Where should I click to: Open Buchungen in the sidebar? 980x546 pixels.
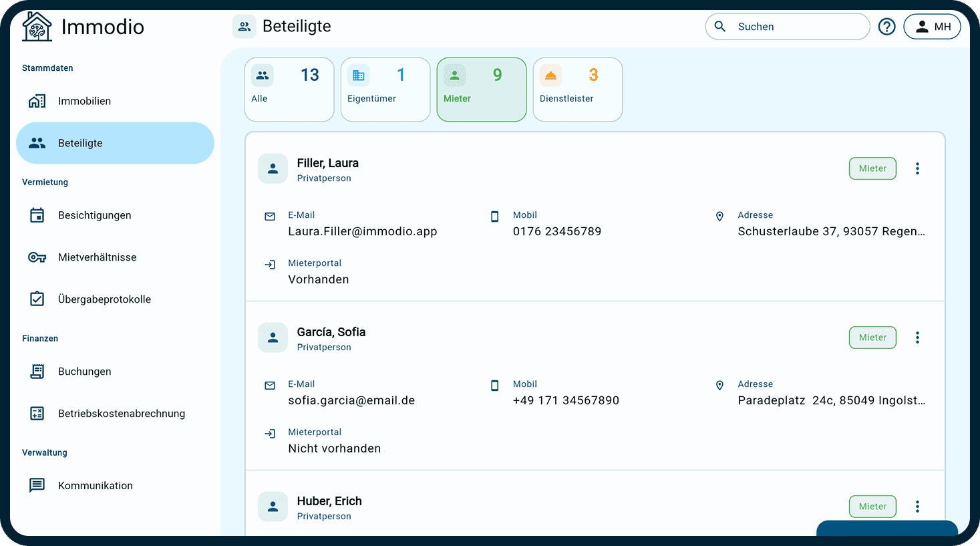click(x=115, y=372)
